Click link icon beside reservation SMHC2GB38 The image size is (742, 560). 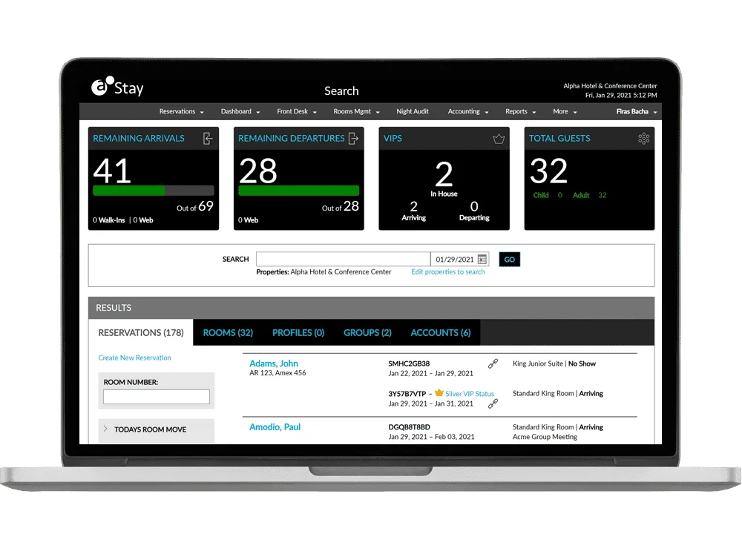493,364
